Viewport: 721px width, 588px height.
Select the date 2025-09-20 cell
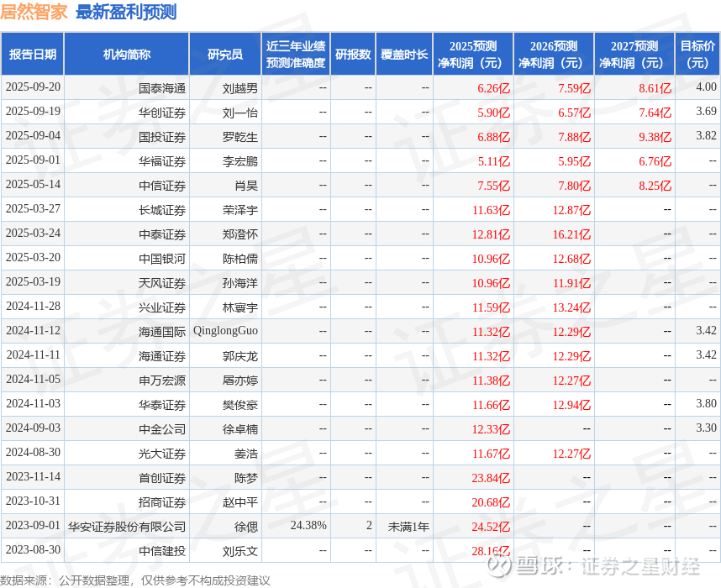point(33,87)
